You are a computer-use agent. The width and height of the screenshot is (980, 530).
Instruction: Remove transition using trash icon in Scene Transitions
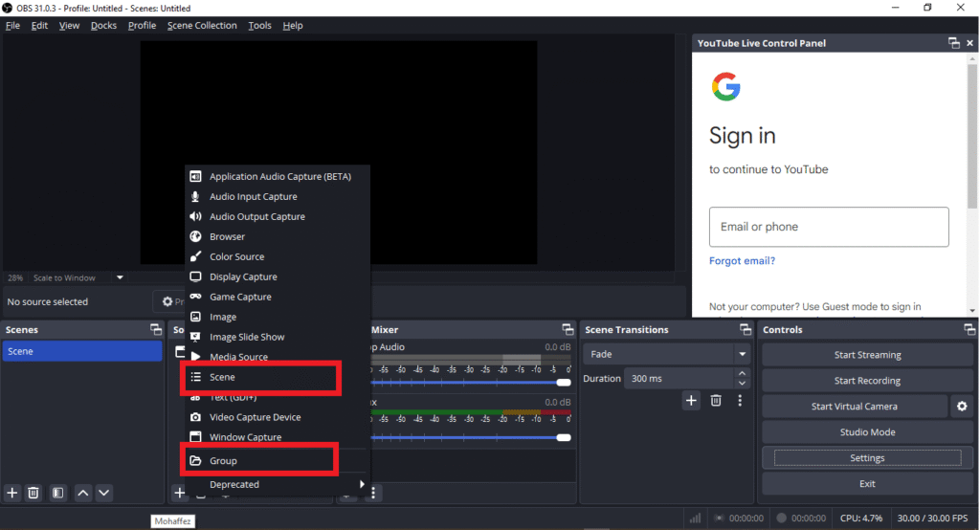716,400
